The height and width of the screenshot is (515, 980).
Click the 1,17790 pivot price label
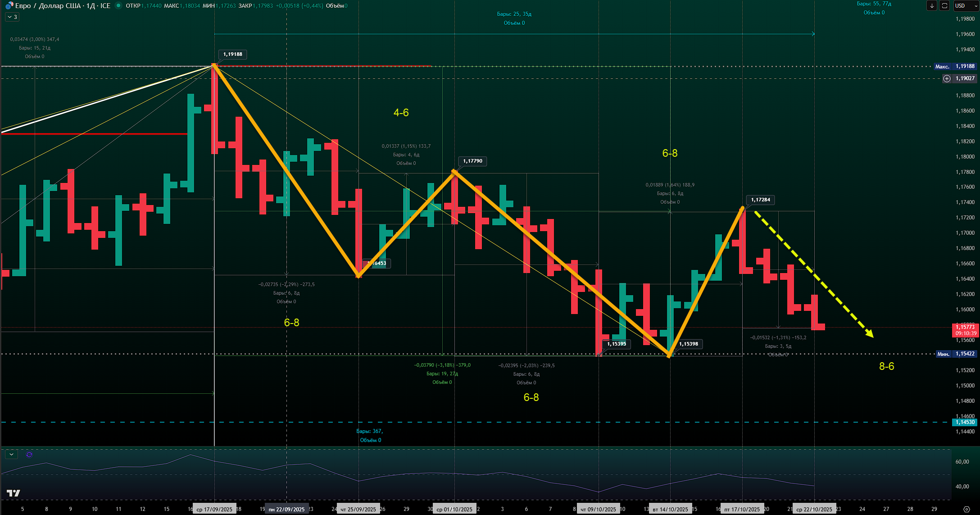coord(472,161)
